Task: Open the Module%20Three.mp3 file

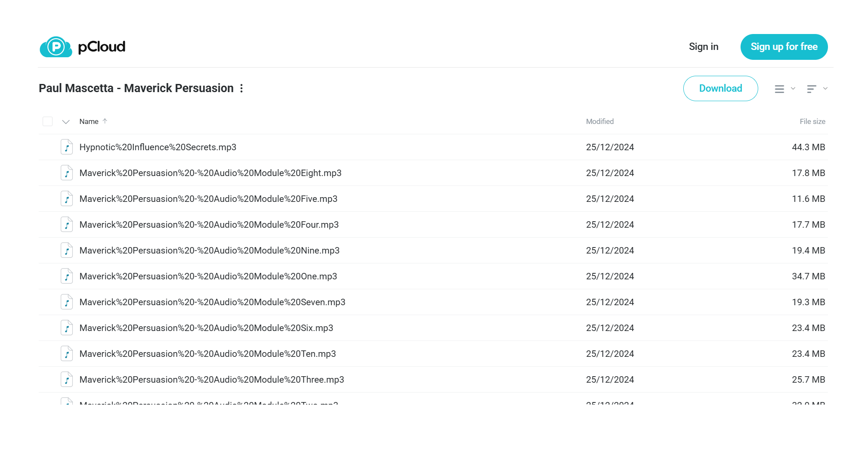Action: (211, 380)
